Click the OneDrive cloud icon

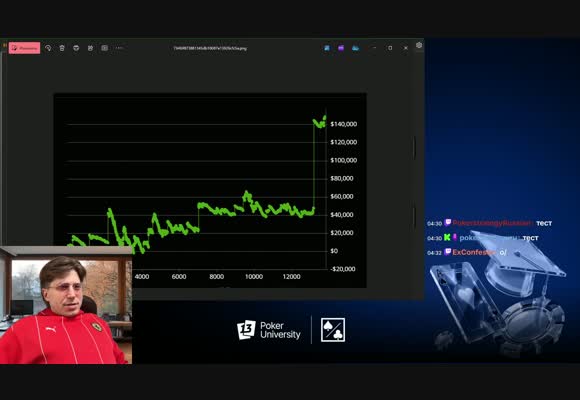click(x=355, y=48)
